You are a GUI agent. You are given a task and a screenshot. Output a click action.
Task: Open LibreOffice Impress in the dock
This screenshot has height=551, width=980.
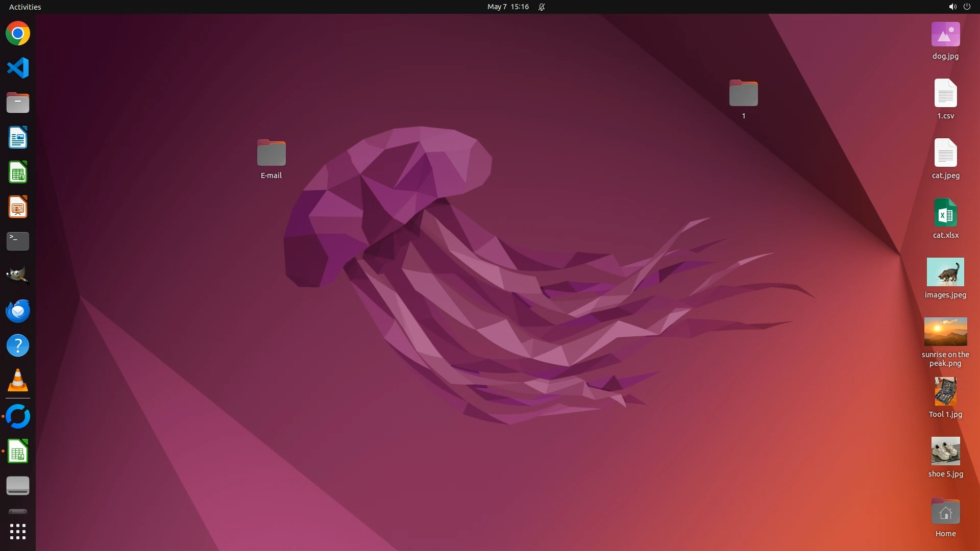point(18,207)
